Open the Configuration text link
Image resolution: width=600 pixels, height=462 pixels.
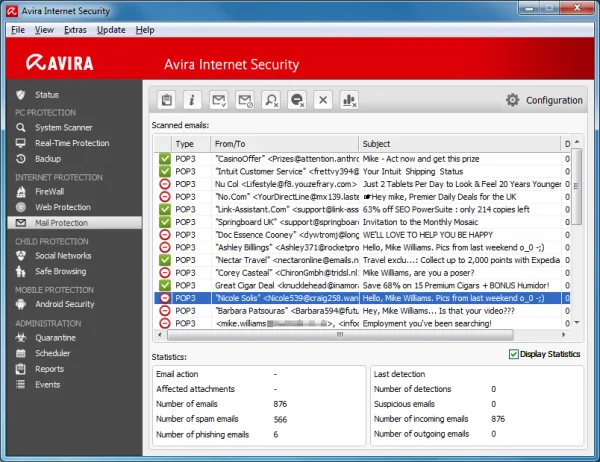[x=554, y=100]
